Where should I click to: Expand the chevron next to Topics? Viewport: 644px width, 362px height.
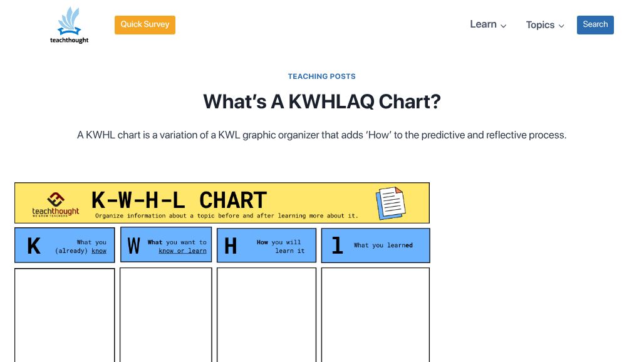tap(561, 26)
